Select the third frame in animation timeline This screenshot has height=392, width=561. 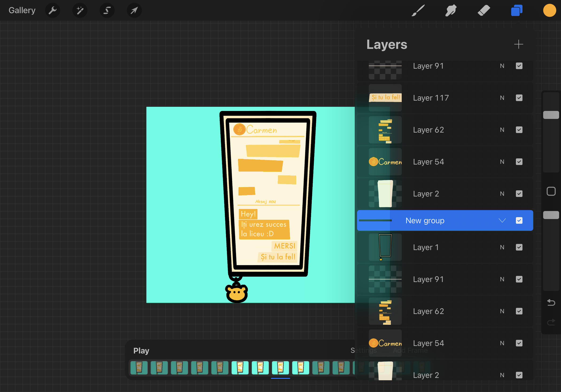179,368
